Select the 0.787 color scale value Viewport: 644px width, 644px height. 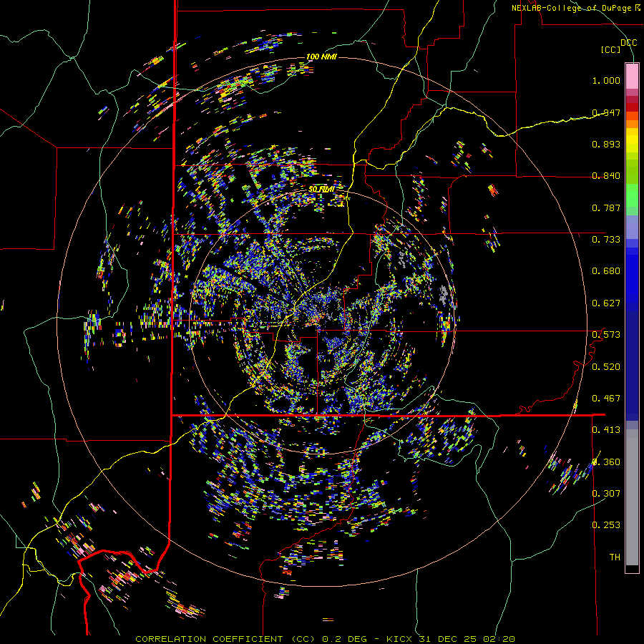606,208
